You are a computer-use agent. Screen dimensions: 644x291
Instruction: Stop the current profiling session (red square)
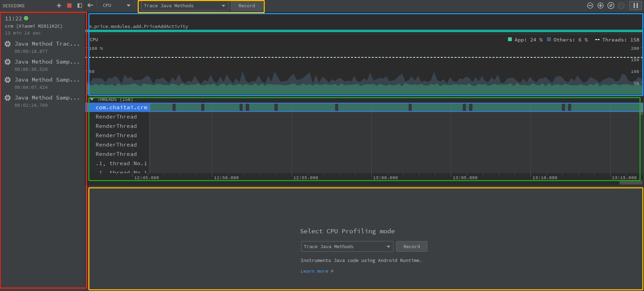pyautogui.click(x=69, y=6)
